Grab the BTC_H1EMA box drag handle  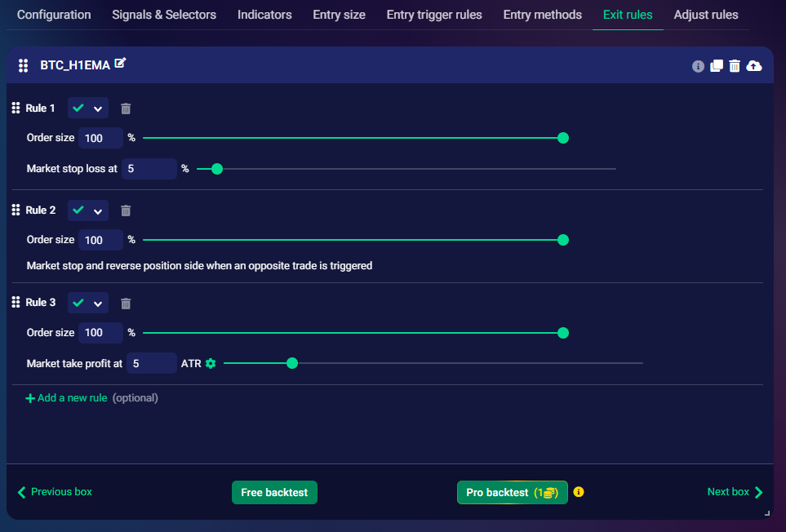23,65
